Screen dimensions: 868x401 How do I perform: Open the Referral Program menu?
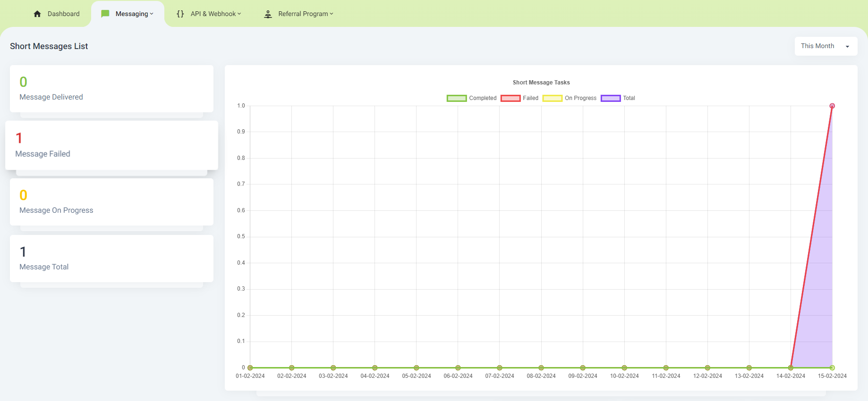298,14
